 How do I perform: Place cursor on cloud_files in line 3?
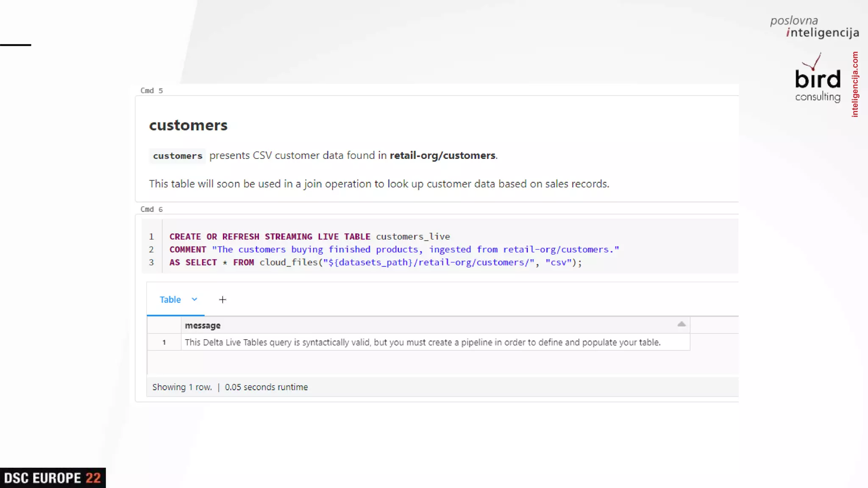(288, 263)
